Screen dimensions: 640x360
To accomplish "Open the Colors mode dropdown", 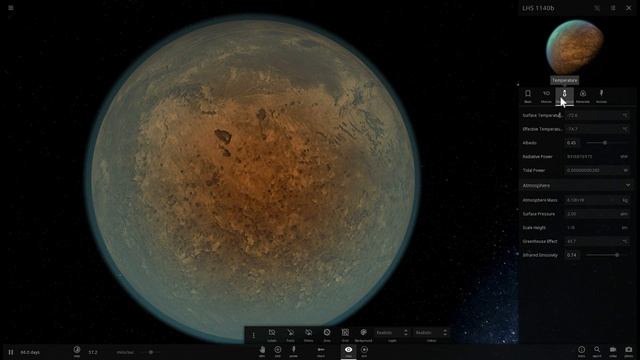I will tap(431, 333).
